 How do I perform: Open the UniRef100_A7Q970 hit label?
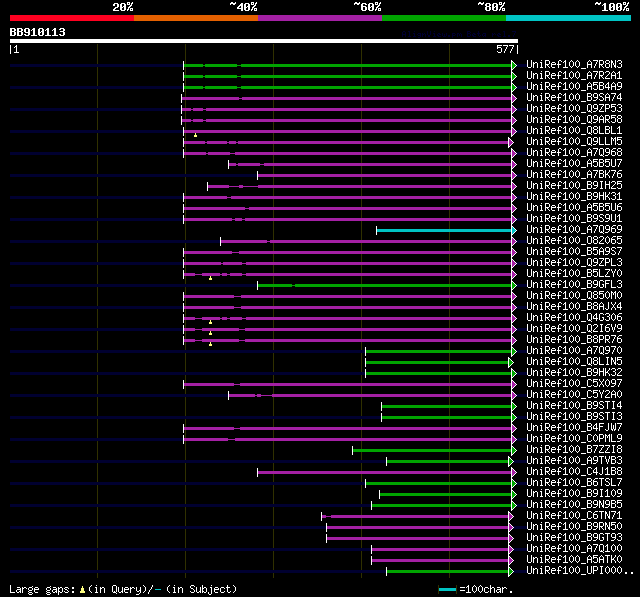tap(574, 351)
